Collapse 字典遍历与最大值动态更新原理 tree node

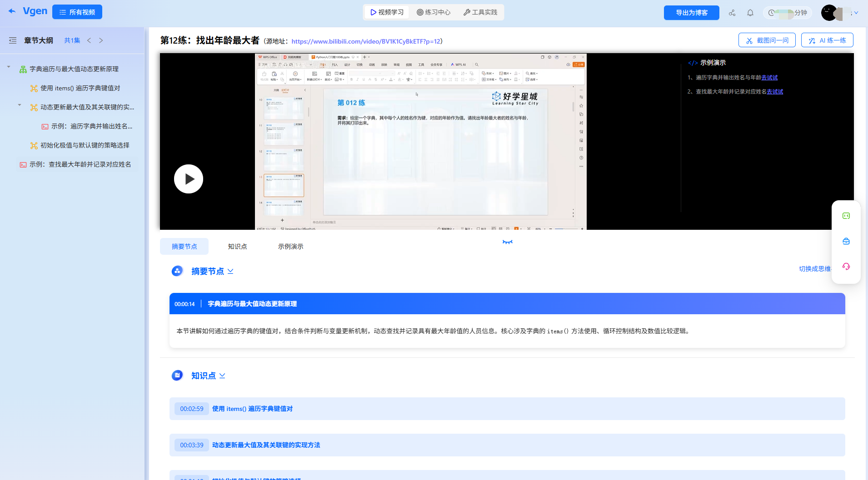click(9, 67)
